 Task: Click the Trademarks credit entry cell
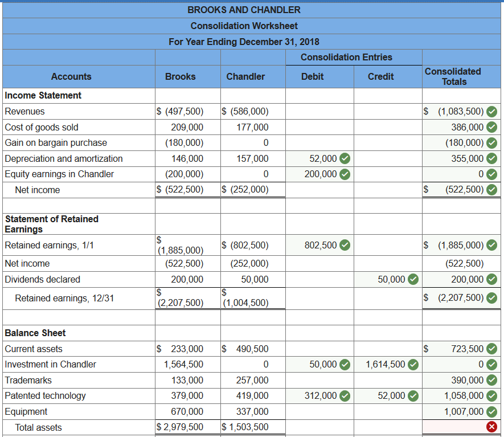[x=388, y=380]
